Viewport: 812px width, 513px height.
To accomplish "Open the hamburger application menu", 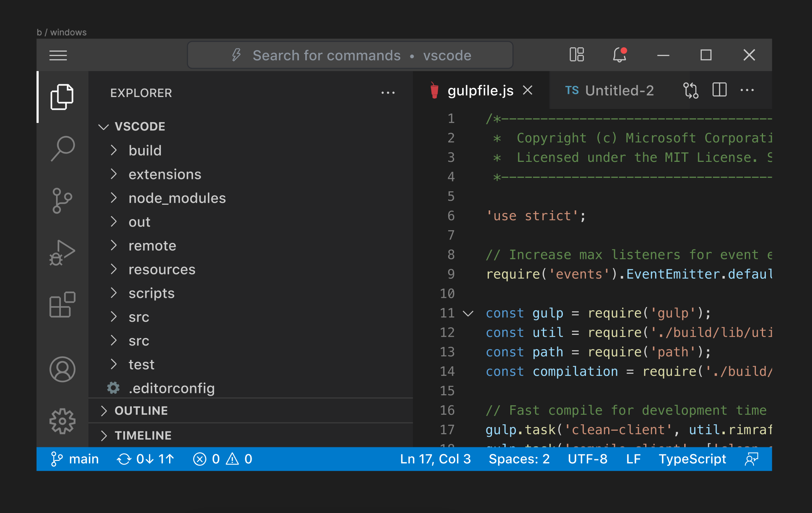I will [58, 55].
